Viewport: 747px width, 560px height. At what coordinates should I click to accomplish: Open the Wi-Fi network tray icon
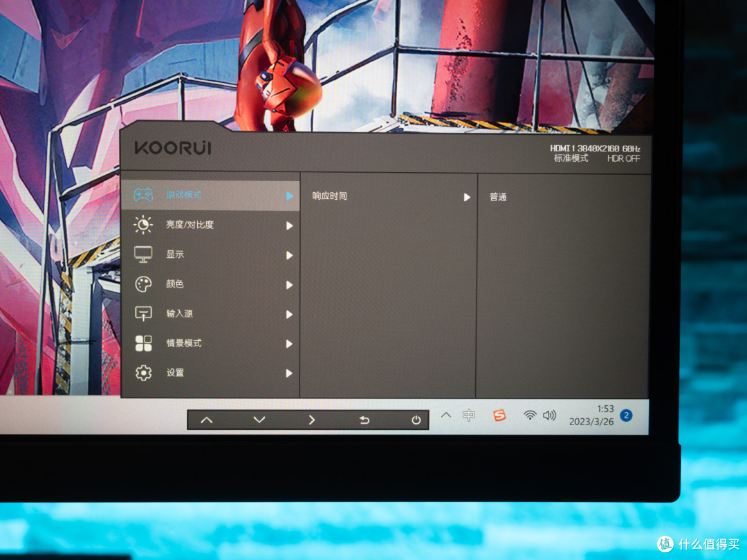pos(530,416)
